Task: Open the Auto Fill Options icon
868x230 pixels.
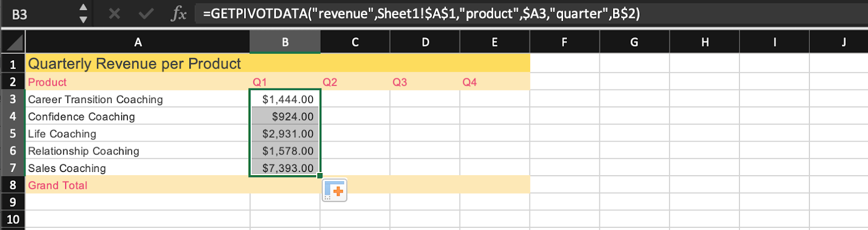Action: pyautogui.click(x=335, y=190)
